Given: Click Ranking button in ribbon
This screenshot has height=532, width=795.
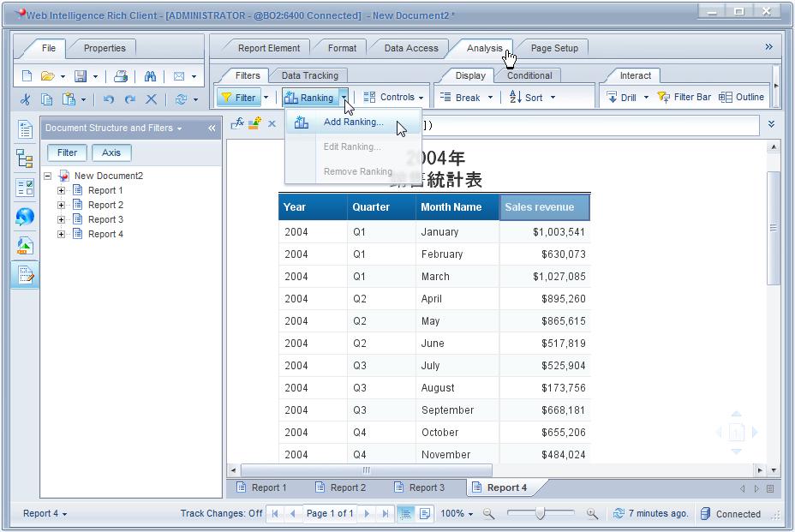Looking at the screenshot, I should 310,98.
